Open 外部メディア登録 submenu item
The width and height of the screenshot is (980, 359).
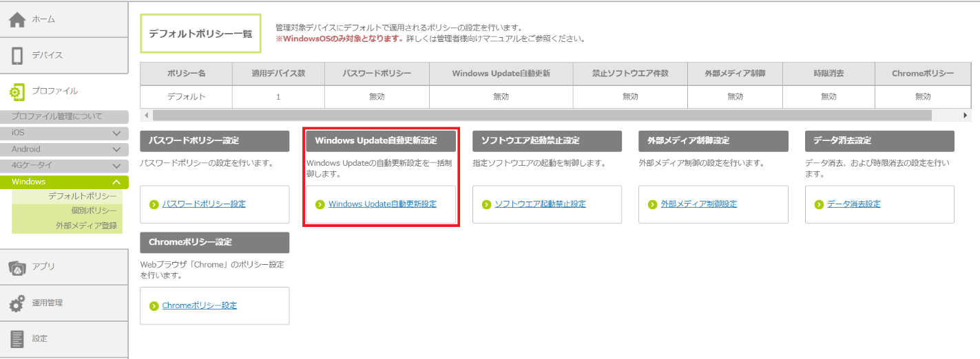pos(86,226)
